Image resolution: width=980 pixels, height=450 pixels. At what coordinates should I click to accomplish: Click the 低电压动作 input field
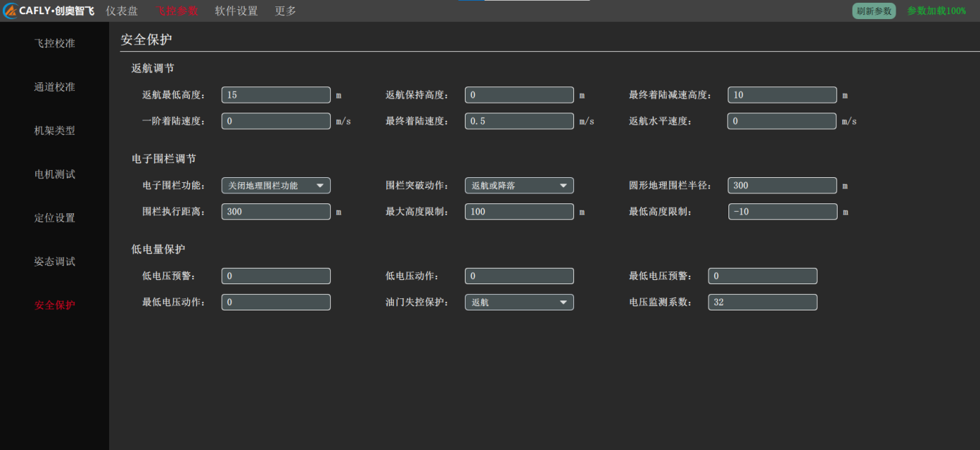click(519, 276)
